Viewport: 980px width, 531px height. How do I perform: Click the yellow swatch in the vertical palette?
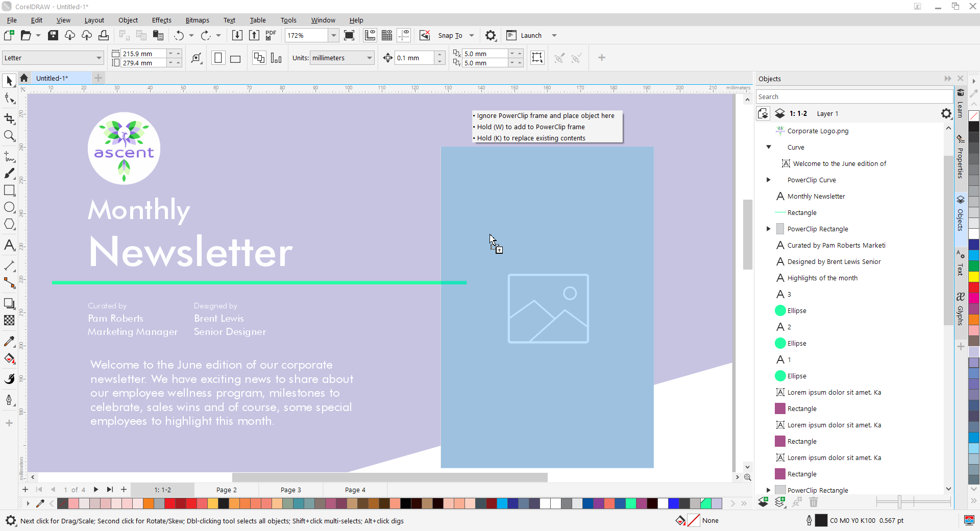coord(974,277)
